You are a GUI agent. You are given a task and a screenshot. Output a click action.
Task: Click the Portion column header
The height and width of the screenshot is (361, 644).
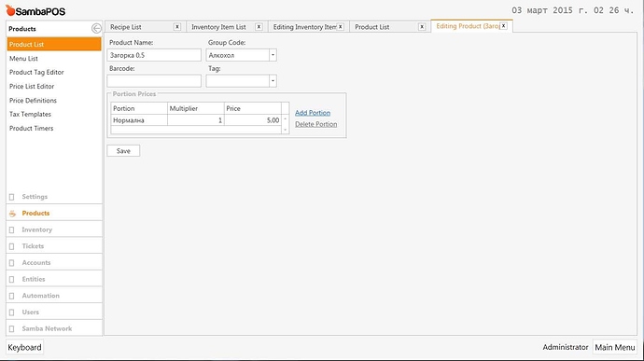(139, 108)
